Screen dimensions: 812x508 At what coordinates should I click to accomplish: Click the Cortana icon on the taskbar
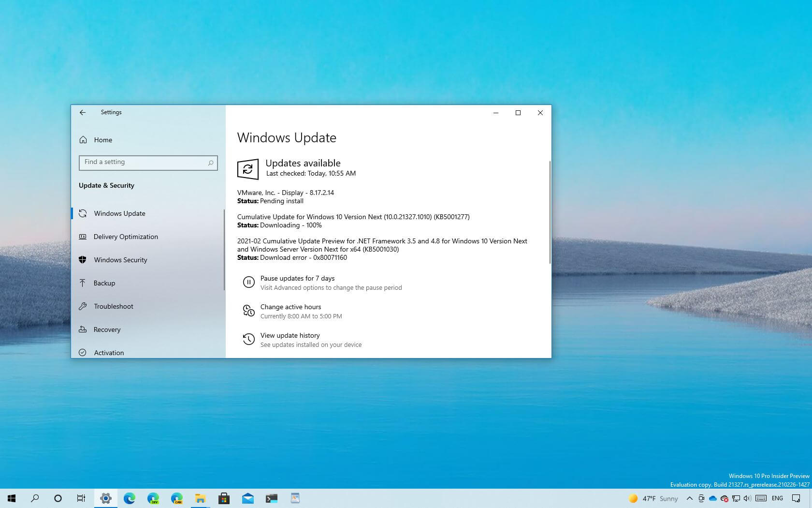58,498
